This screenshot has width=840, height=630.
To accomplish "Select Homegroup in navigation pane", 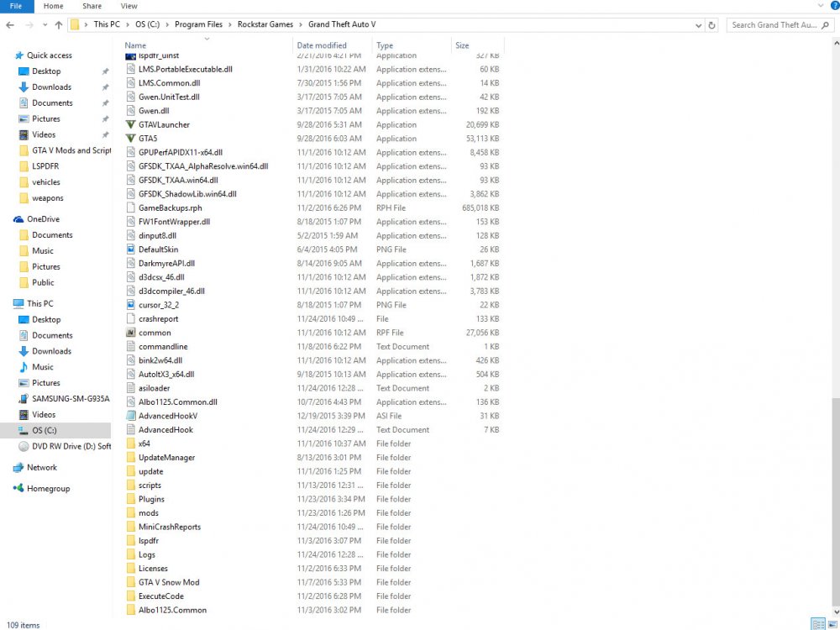I will click(48, 489).
